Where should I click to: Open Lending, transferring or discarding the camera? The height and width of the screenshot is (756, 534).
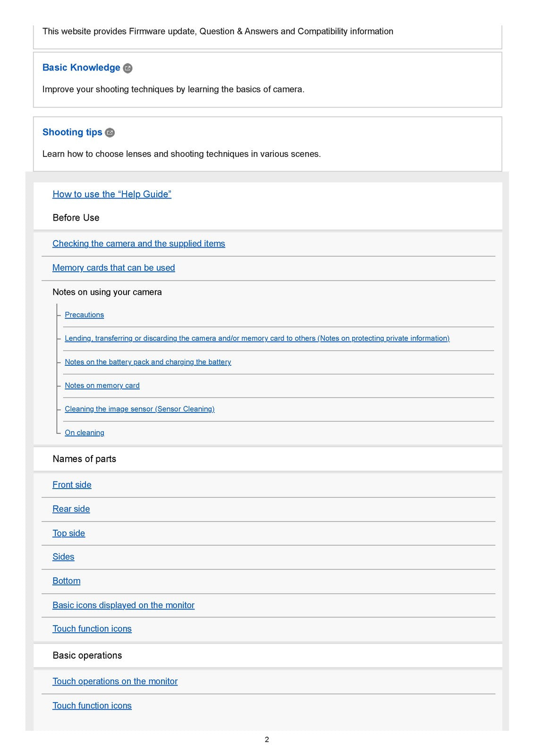[x=257, y=338]
